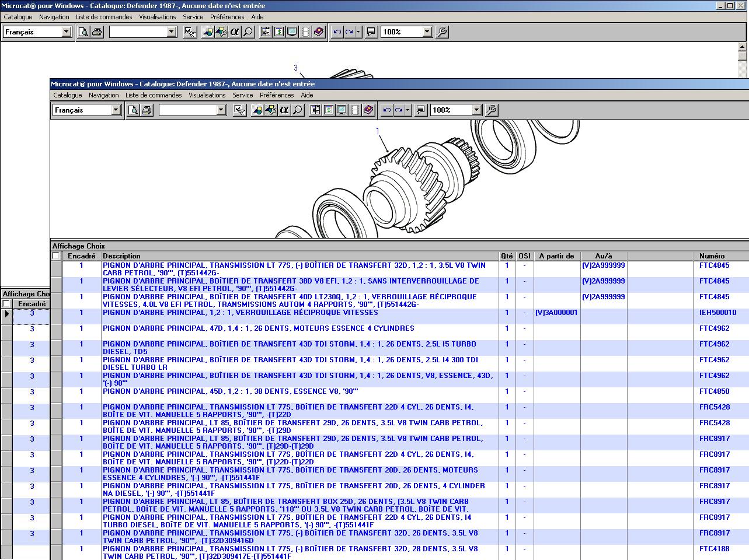Viewport: 749px width, 560px height.
Task: Click alpha search icon in front window toolbar
Action: [284, 110]
